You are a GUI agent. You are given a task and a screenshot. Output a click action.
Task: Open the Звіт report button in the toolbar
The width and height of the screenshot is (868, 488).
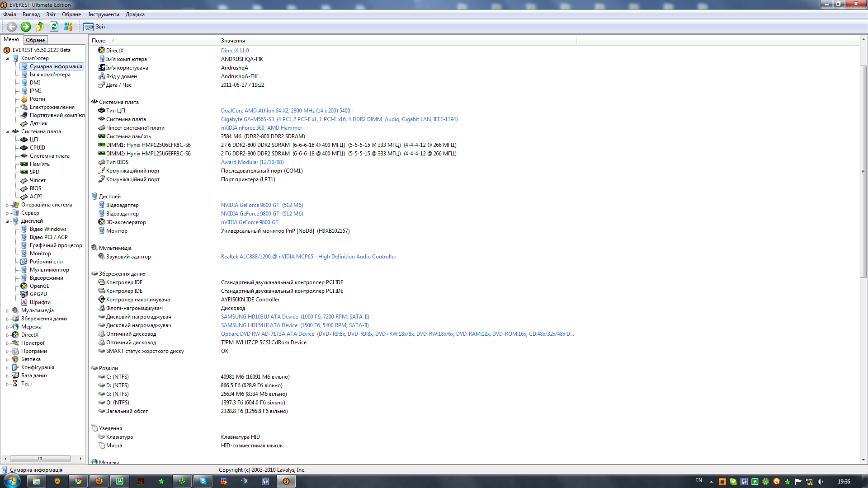tap(94, 27)
